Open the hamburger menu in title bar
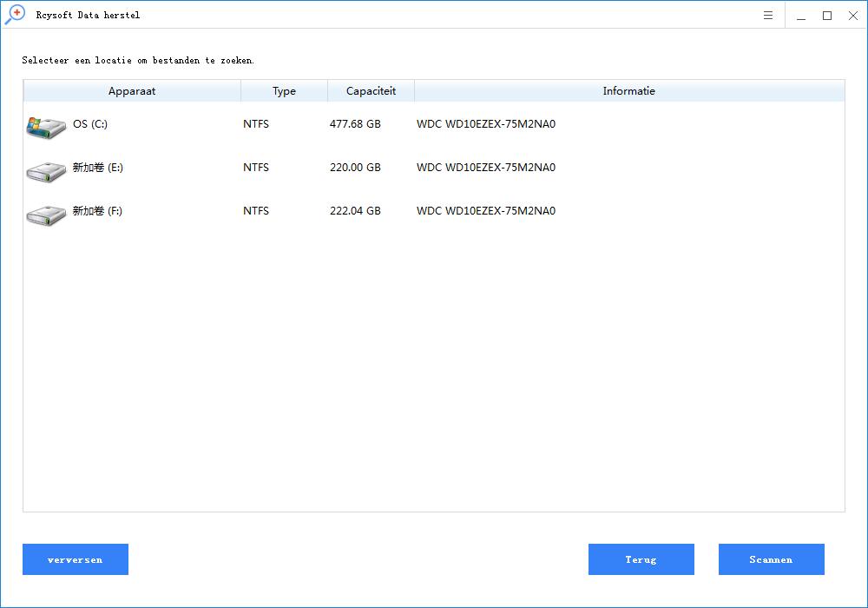This screenshot has height=608, width=868. (x=768, y=16)
